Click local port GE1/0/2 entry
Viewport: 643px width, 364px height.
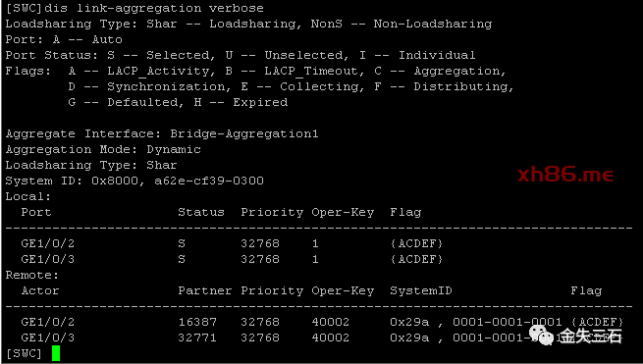47,243
